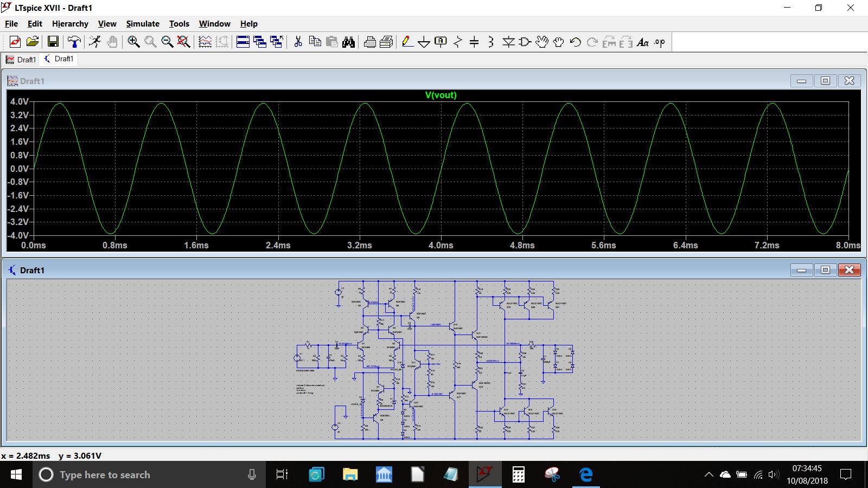This screenshot has height=488, width=868.
Task: Open the Hierarchy menu
Action: click(x=70, y=24)
